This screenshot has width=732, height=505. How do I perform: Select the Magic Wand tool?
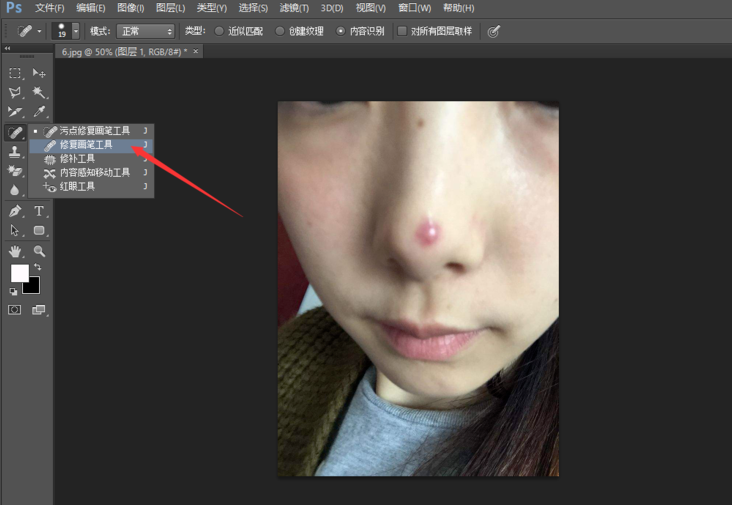(39, 92)
